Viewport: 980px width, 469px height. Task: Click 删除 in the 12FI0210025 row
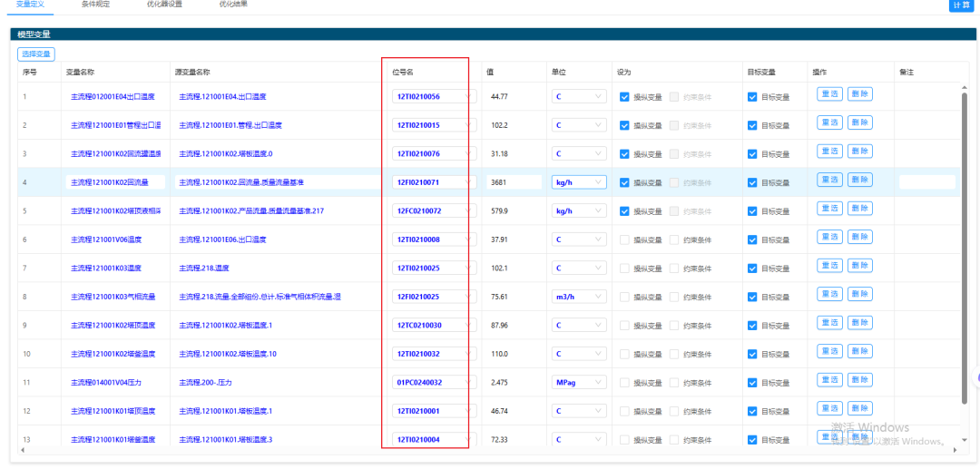pyautogui.click(x=860, y=294)
